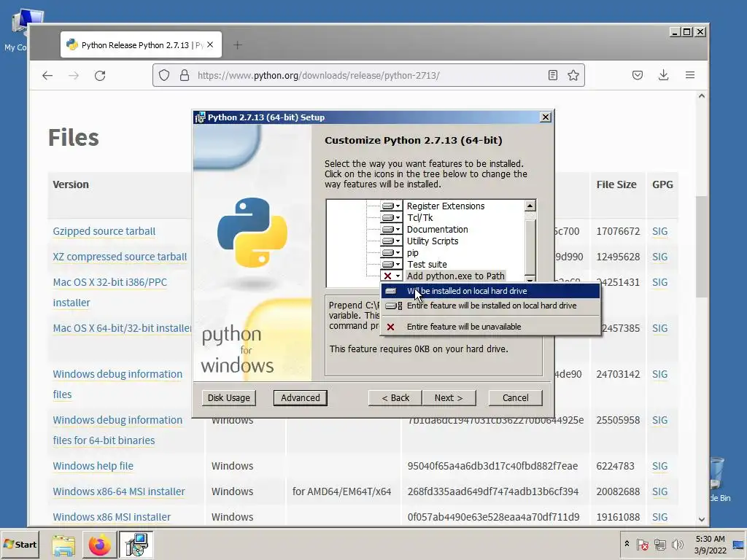747x560 pixels.
Task: Open Pocket save icon in Firefox
Action: [638, 75]
